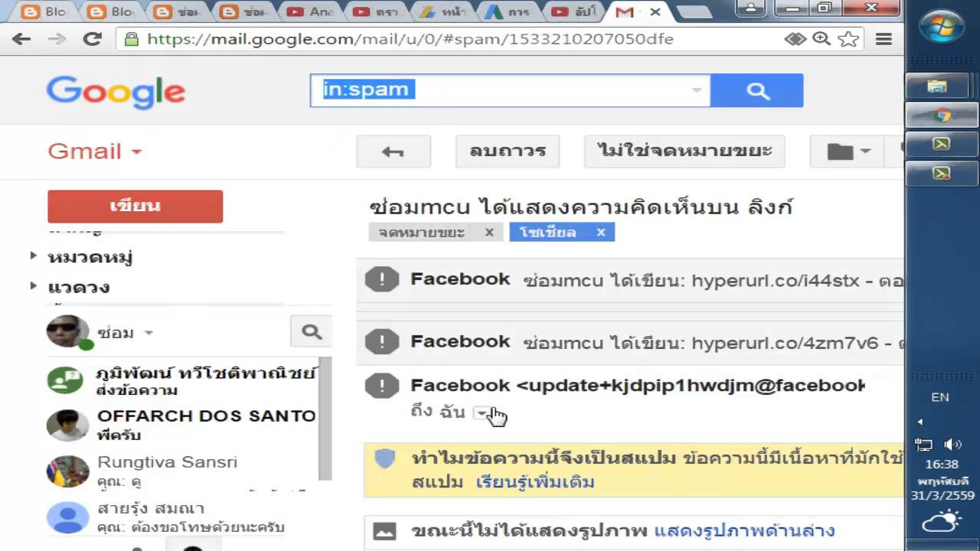Click the blue search magnifier button

(757, 90)
